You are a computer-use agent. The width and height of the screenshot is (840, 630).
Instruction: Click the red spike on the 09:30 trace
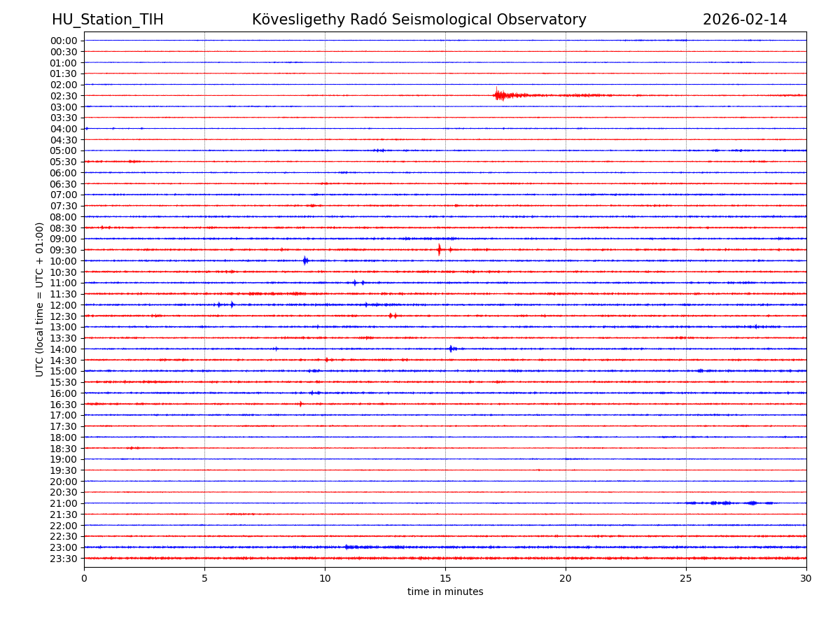(x=439, y=250)
